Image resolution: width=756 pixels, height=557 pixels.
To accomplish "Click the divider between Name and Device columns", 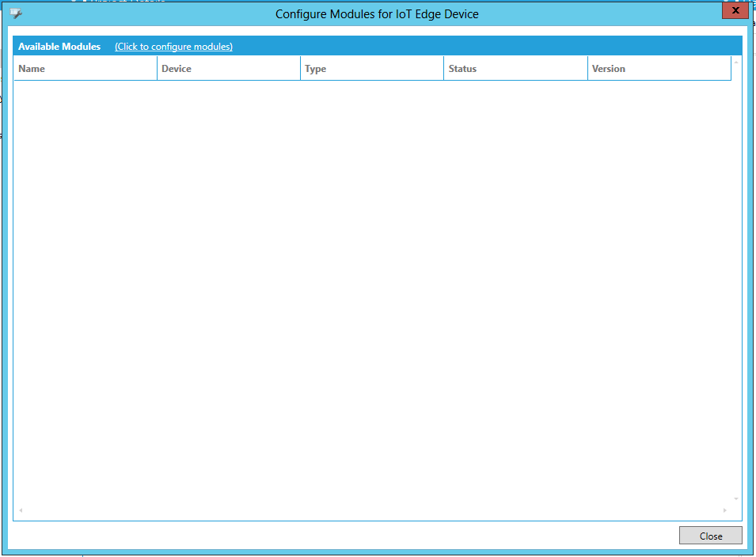I will click(158, 69).
